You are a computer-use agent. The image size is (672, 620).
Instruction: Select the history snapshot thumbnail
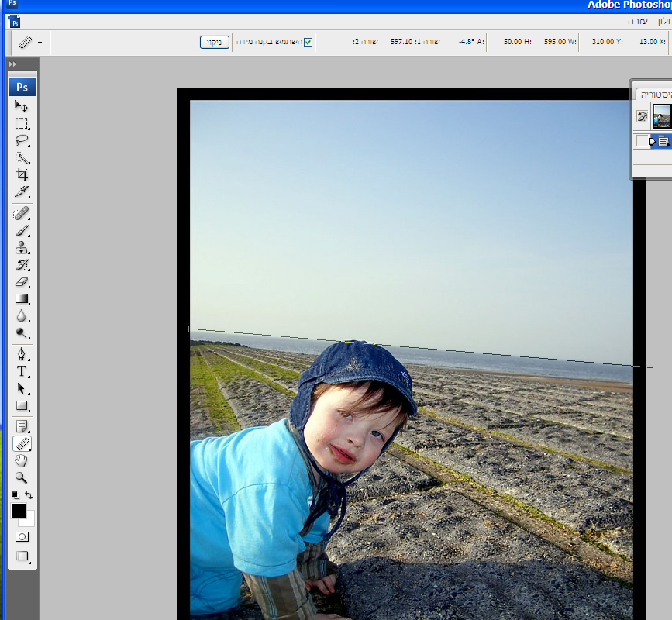[661, 116]
